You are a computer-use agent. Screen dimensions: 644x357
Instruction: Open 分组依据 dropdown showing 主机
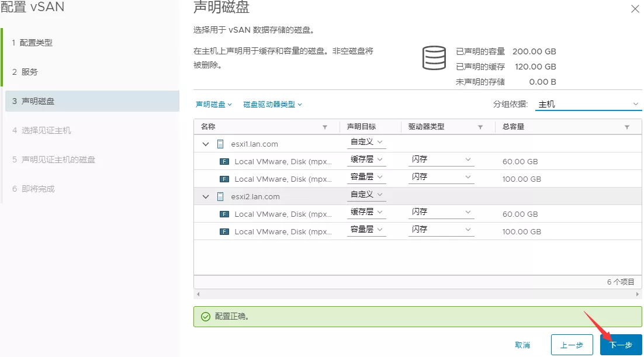(588, 104)
